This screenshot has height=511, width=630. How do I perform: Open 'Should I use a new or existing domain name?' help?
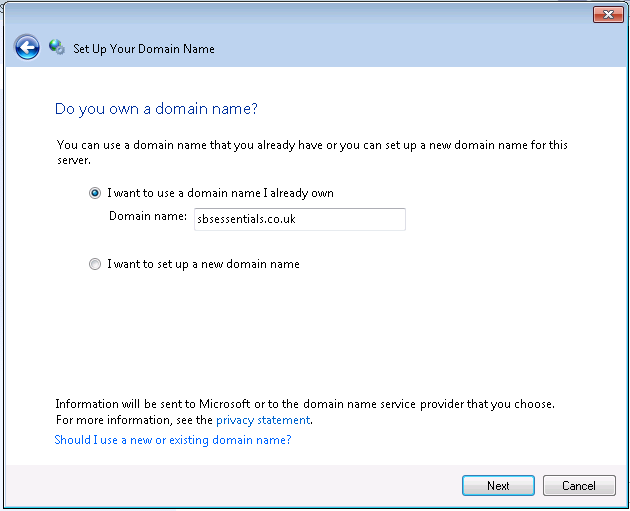[173, 440]
